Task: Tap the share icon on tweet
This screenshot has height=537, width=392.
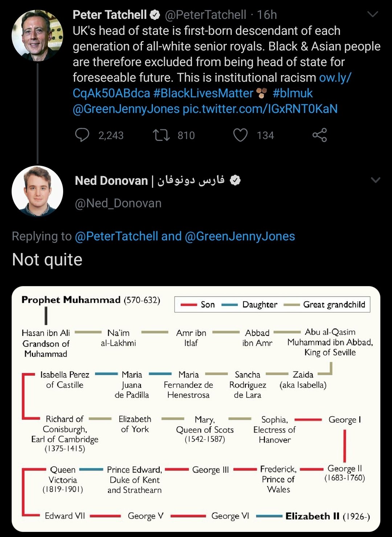Action: coord(319,135)
